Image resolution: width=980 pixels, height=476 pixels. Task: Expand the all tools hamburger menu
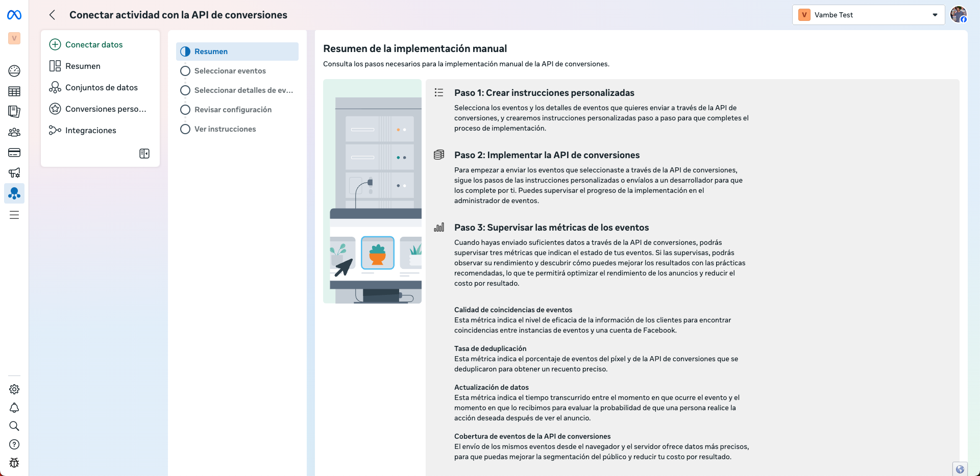(14, 215)
